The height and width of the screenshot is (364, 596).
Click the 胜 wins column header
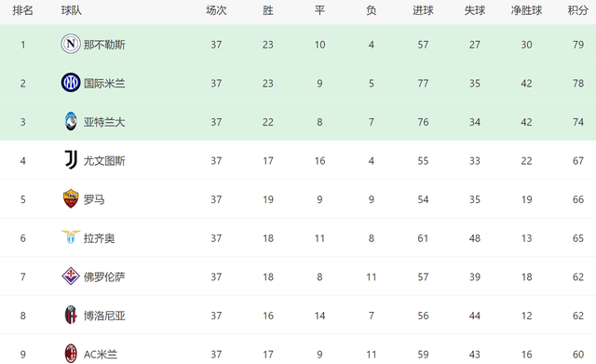coord(268,10)
